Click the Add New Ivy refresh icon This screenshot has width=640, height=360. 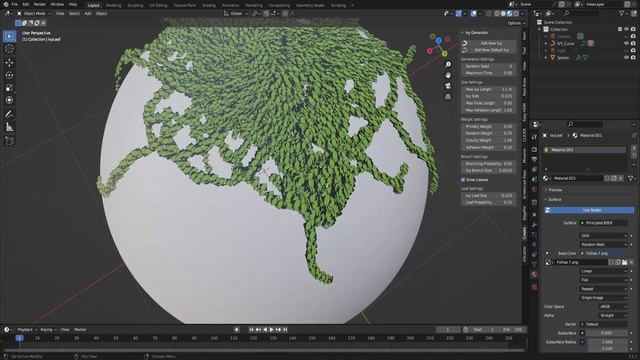click(x=464, y=43)
